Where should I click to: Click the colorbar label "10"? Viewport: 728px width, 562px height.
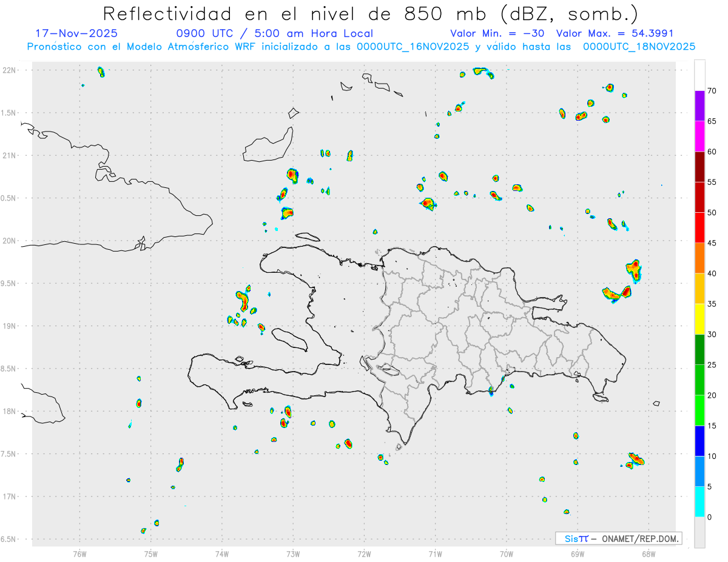tap(712, 456)
